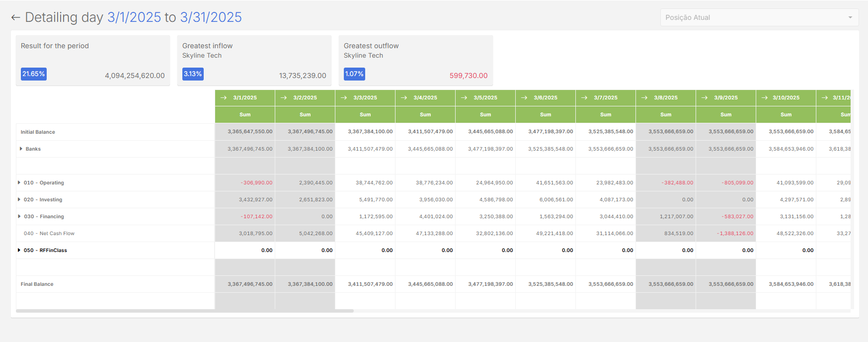Click the arrow icon in the 3/9/2025 column header
The height and width of the screenshot is (342, 868).
(705, 98)
